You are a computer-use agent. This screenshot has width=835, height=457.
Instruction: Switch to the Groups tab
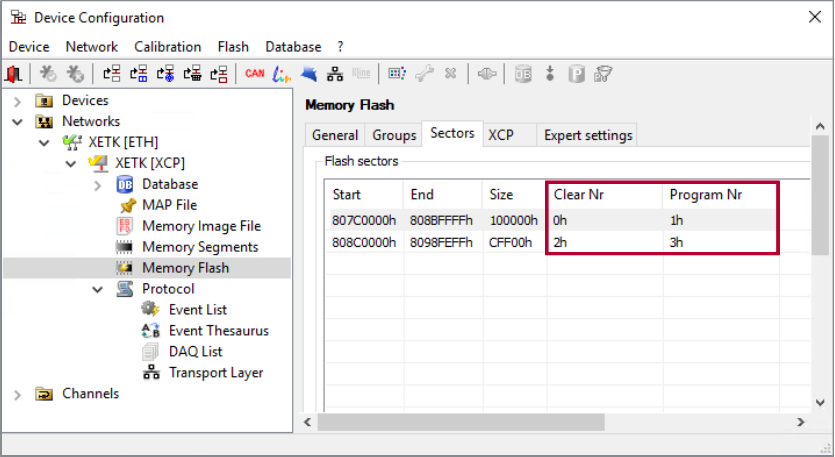(394, 135)
